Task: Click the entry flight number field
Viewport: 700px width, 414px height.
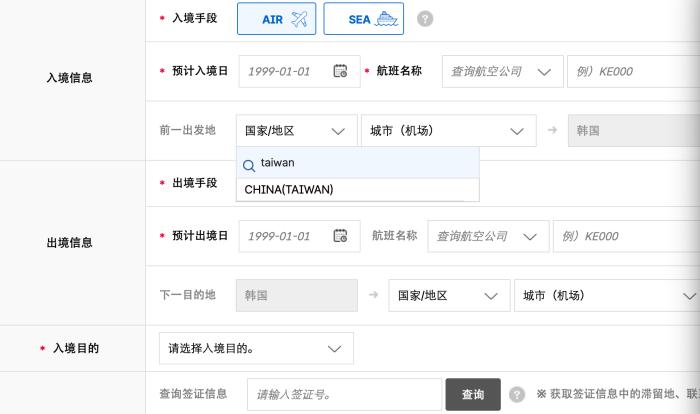Action: [630, 72]
